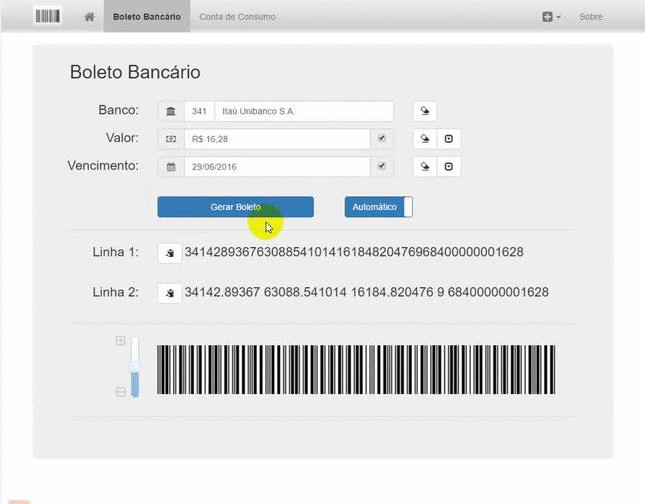The height and width of the screenshot is (504, 645).
Task: Toggle the Valor checkbox
Action: [x=382, y=138]
